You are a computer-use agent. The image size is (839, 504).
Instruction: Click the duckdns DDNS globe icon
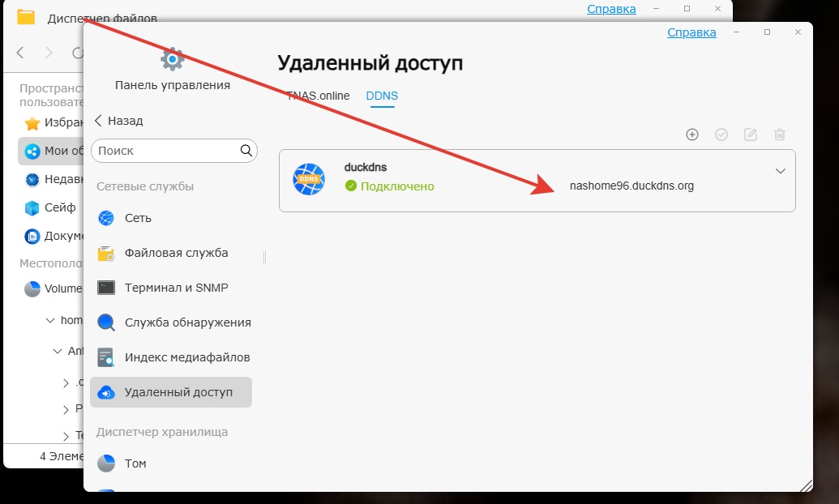pos(309,179)
